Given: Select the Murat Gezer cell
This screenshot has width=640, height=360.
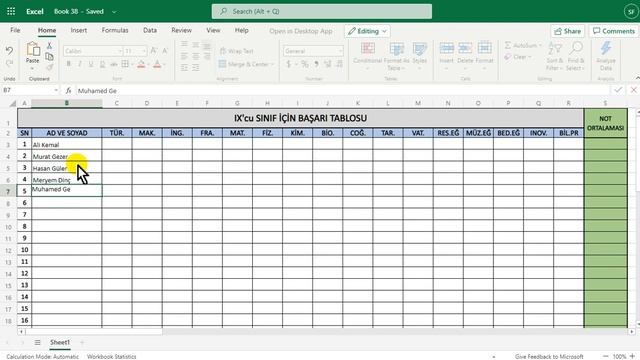Looking at the screenshot, I should click(67, 156).
